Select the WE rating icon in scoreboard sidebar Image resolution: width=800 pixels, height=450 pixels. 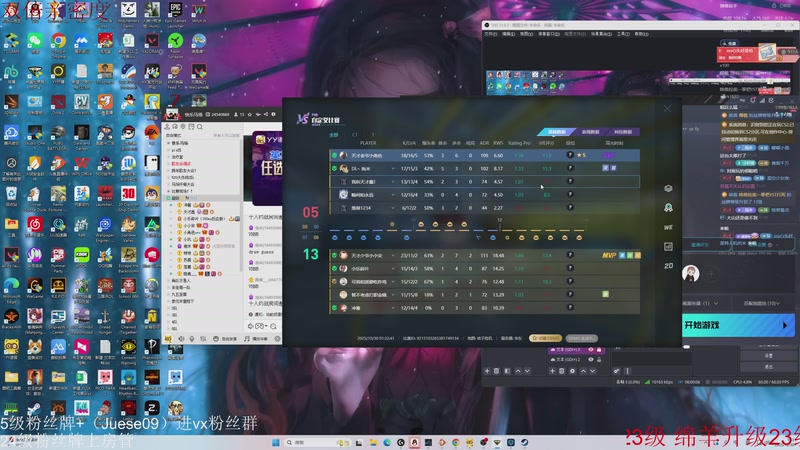click(x=668, y=227)
